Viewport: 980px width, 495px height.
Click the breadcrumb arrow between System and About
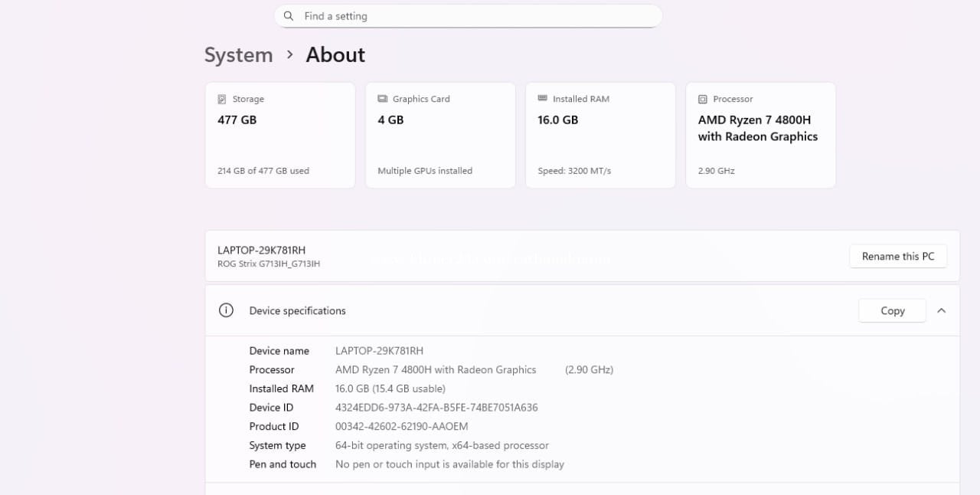click(x=289, y=54)
